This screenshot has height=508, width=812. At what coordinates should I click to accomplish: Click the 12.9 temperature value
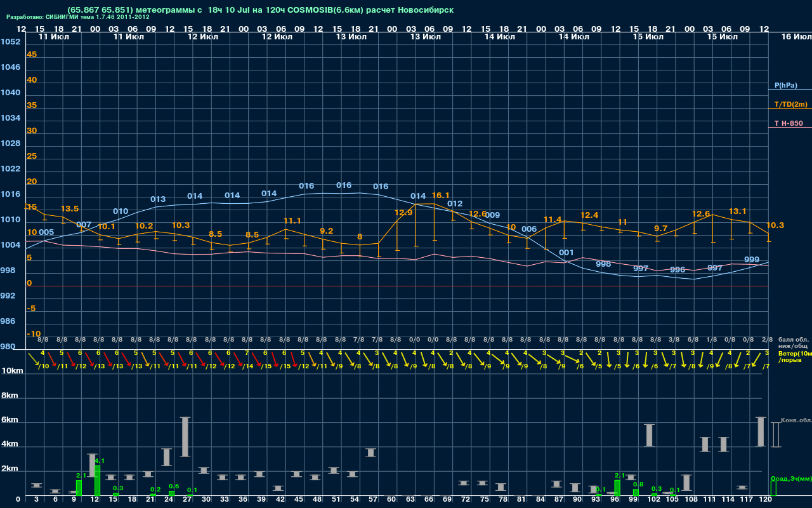(x=403, y=213)
